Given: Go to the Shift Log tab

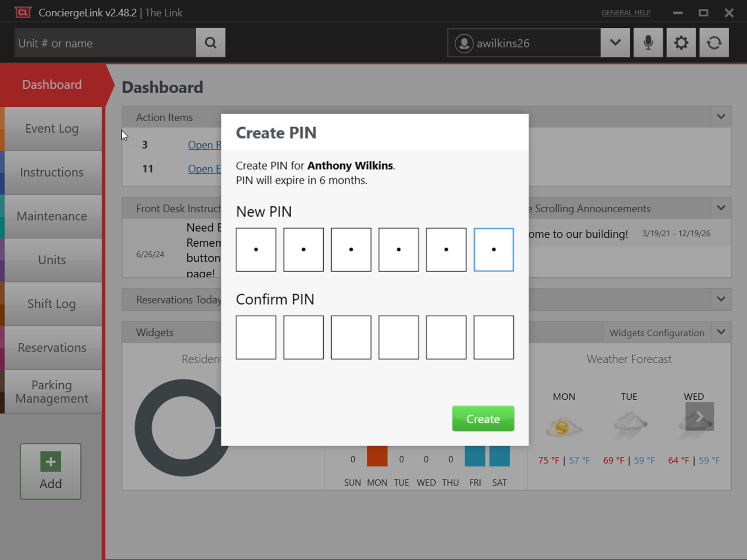Looking at the screenshot, I should 52,304.
